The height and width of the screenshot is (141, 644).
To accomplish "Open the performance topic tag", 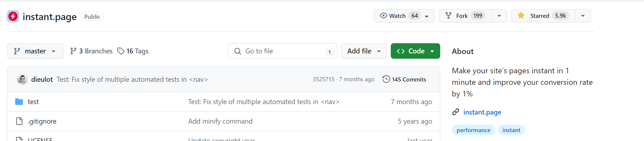I will coord(473,130).
